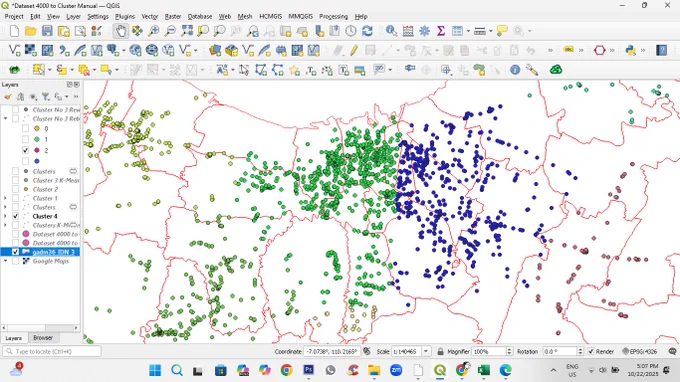Open the Scale dropdown arrow
This screenshot has width=680, height=382.
426,351
